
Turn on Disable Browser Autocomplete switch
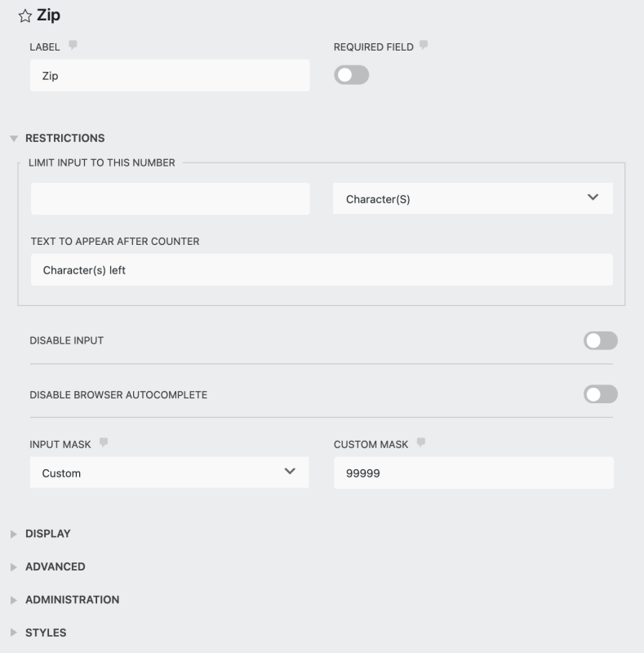[600, 394]
